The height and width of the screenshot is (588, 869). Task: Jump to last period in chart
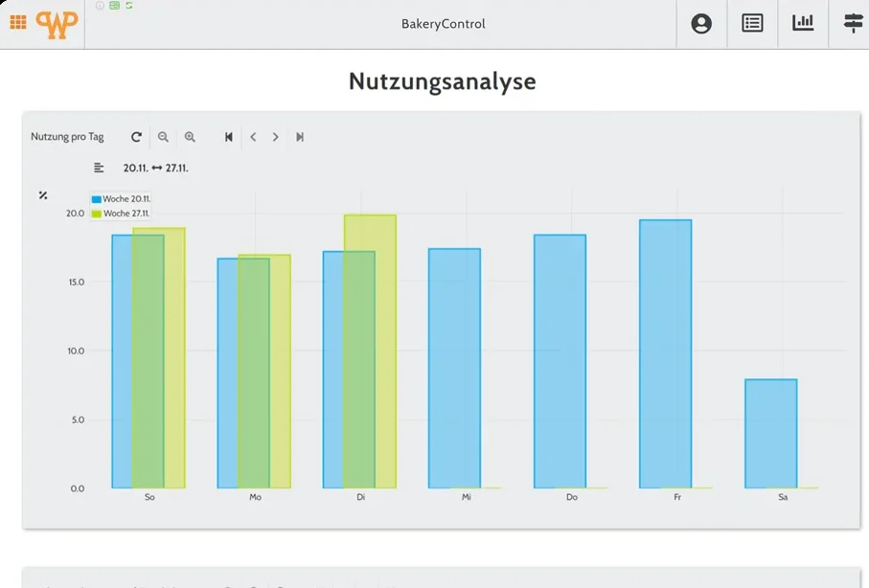point(300,137)
